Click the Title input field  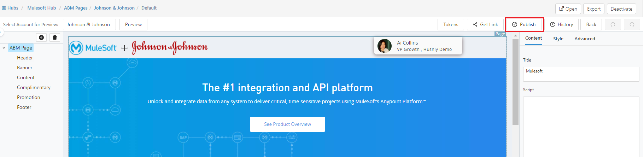coord(581,74)
